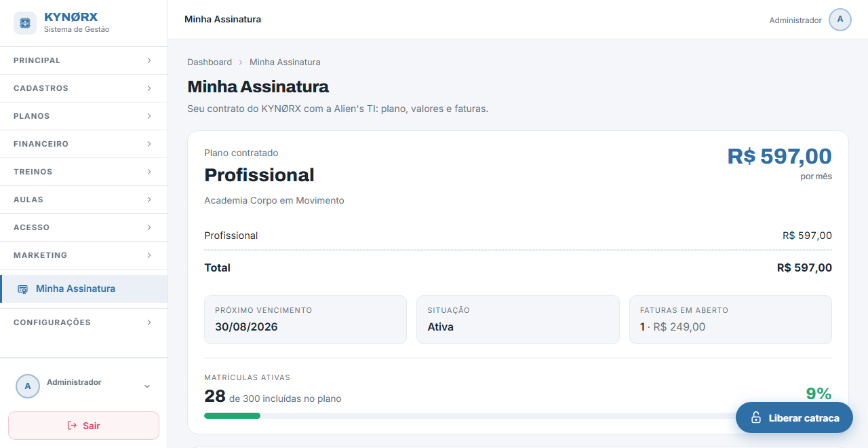
Task: Open the CADASTROS menu section
Action: (83, 88)
